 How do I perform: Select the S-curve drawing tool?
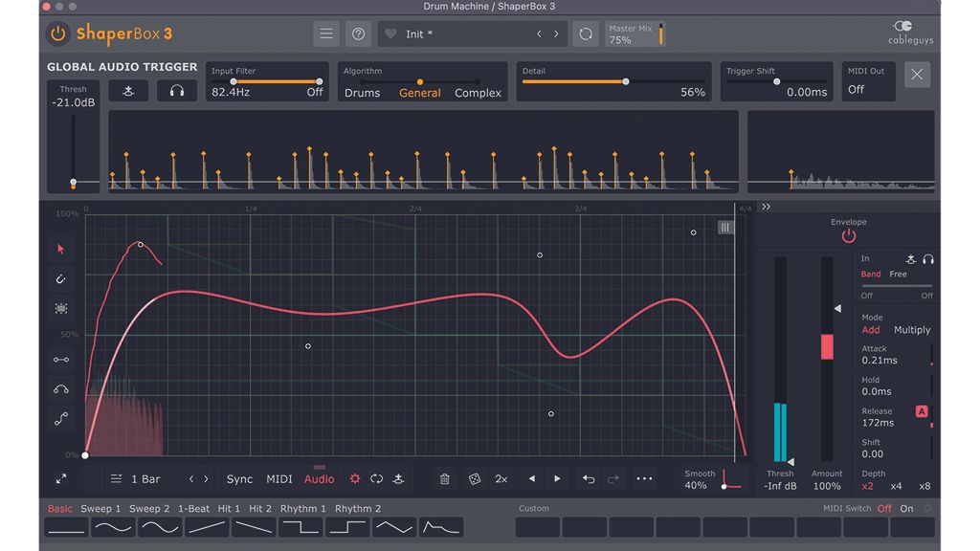click(x=60, y=419)
